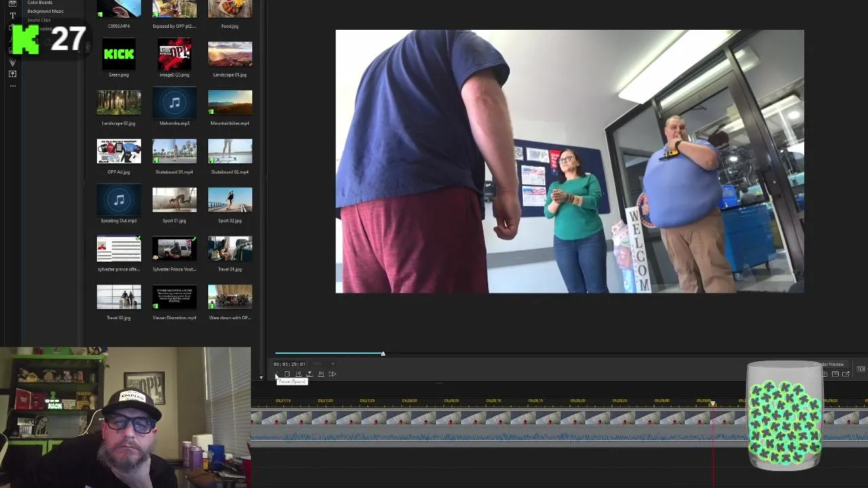Screen dimensions: 868x488
Task: Step to the previous frame
Action: point(298,374)
